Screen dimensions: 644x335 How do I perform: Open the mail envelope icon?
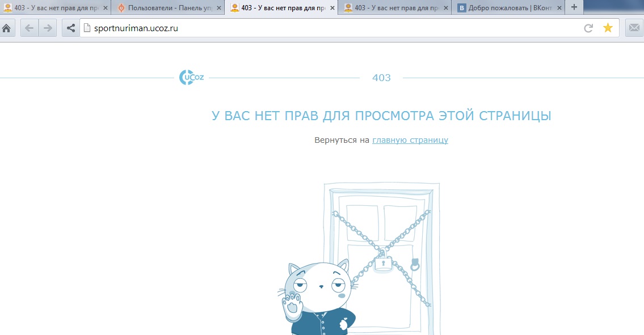pyautogui.click(x=634, y=28)
